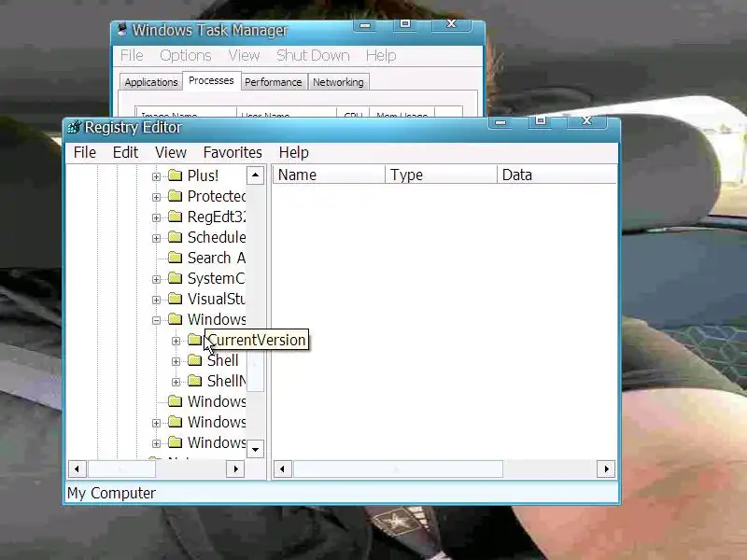Select the Search A key label
Viewport: 747px width, 560px height.
[x=217, y=258]
